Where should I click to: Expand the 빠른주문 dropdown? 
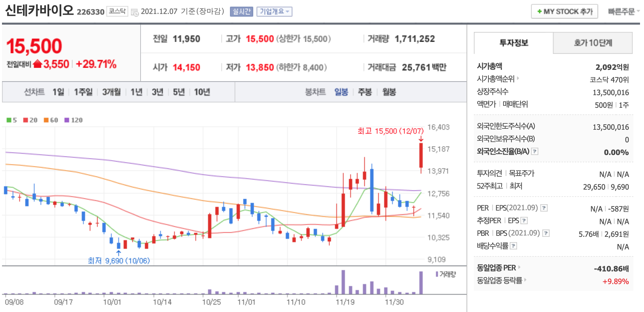(624, 12)
